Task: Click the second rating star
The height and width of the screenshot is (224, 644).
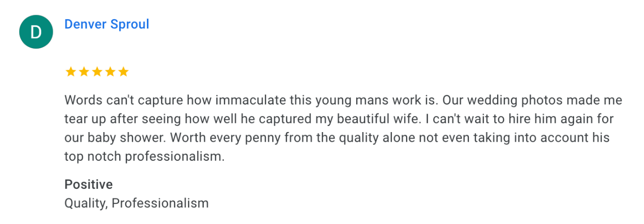Action: [84, 72]
